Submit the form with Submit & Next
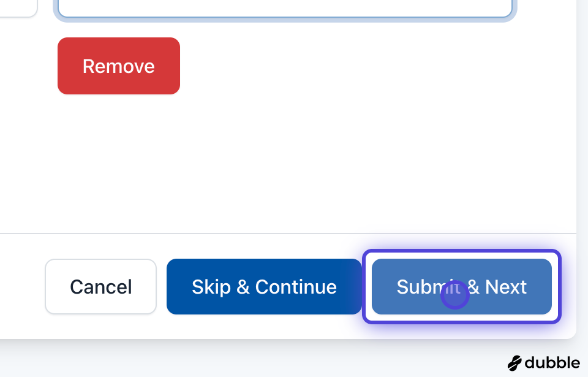The height and width of the screenshot is (377, 588). (461, 287)
